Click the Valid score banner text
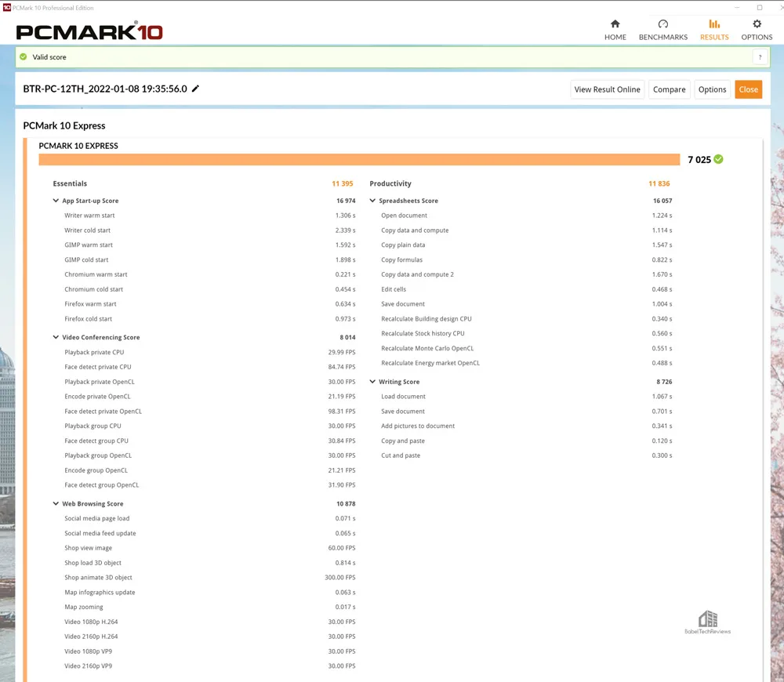The width and height of the screenshot is (784, 682). click(x=49, y=57)
